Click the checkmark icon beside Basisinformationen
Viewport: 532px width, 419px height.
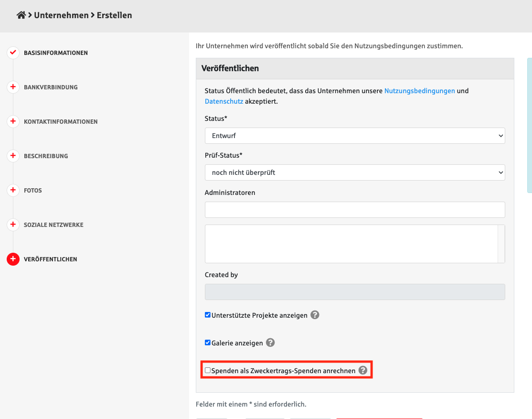13,53
